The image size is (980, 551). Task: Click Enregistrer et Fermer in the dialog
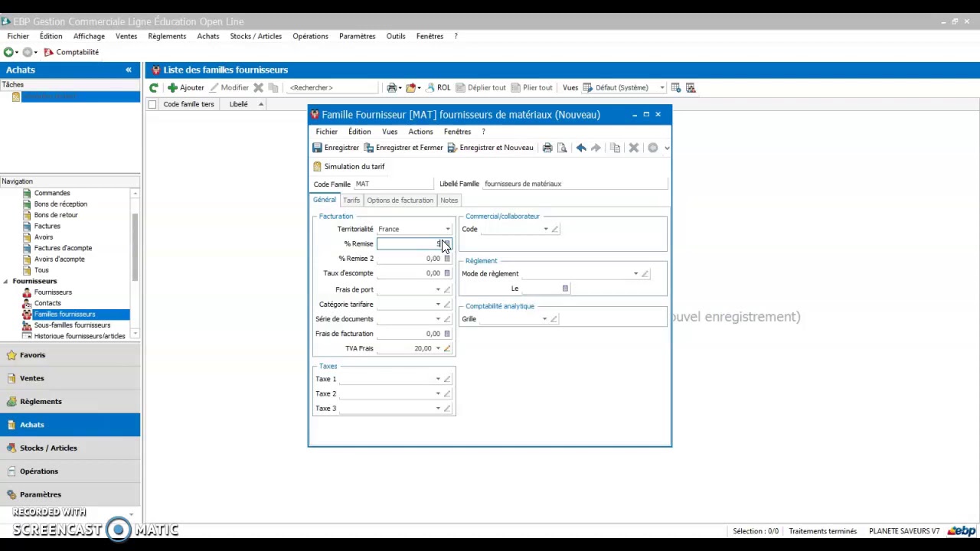tap(403, 148)
